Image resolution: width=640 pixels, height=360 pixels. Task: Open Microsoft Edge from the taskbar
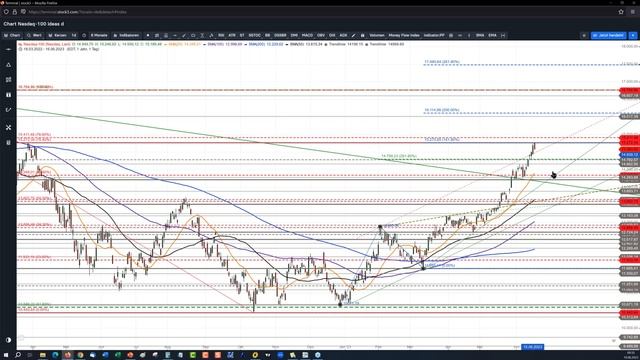(55, 355)
